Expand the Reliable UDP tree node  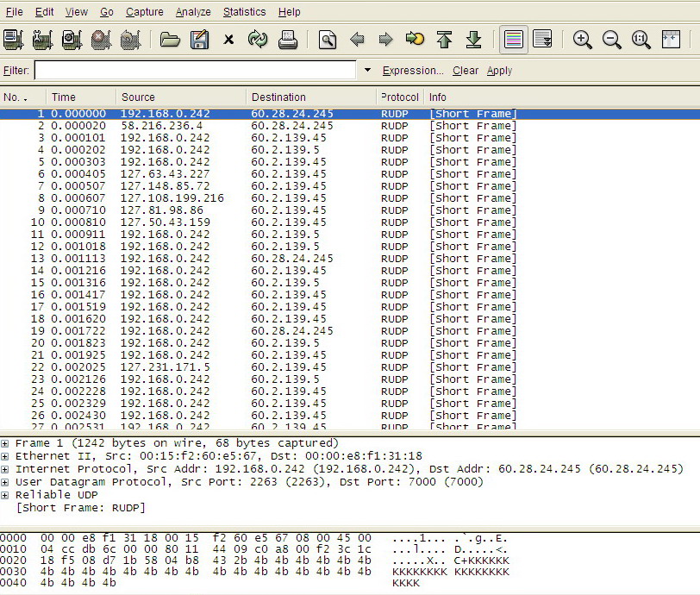pyautogui.click(x=6, y=495)
